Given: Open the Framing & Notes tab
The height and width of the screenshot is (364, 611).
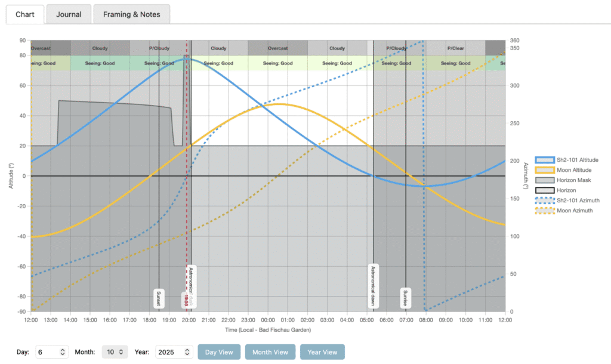Looking at the screenshot, I should (x=131, y=14).
